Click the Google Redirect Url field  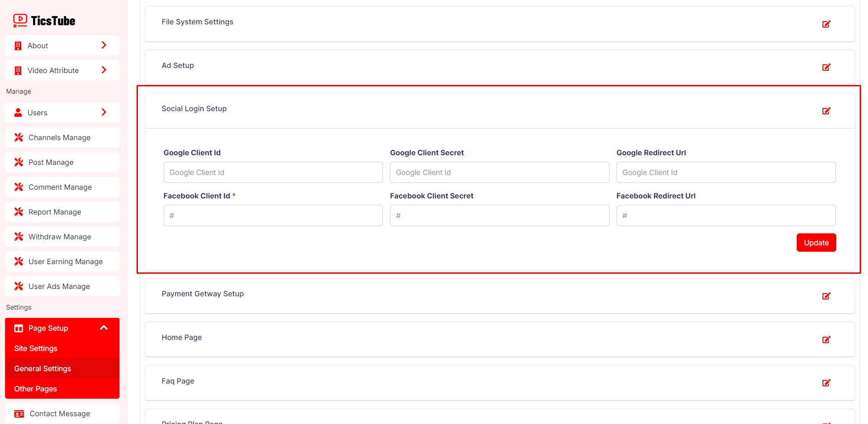pyautogui.click(x=725, y=172)
